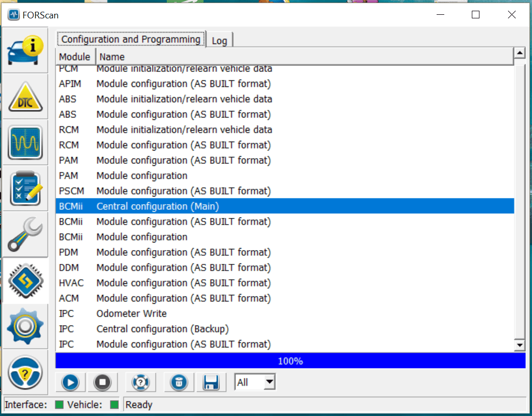532x416 pixels.
Task: Select BCMii Module configuration (AS BUILT format)
Action: 285,222
